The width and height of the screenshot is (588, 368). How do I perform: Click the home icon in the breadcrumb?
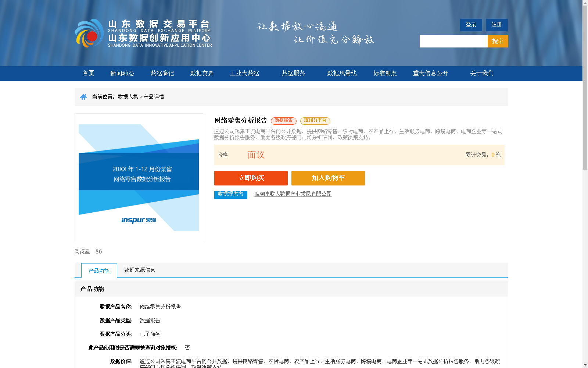click(x=83, y=97)
